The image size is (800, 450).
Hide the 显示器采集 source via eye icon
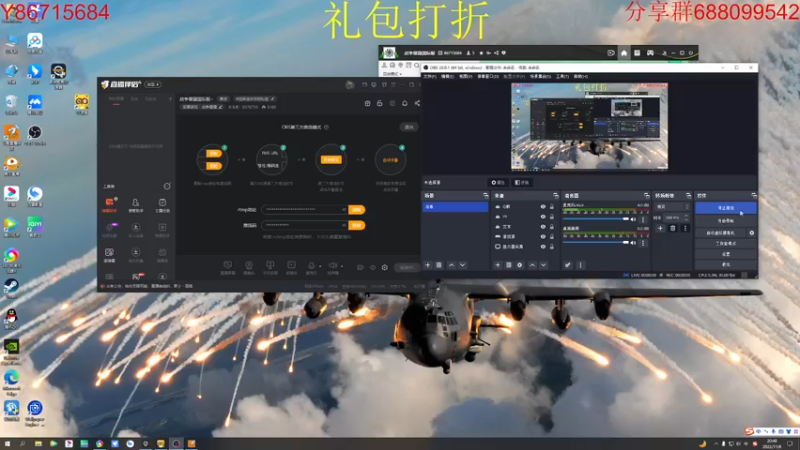pyautogui.click(x=543, y=246)
